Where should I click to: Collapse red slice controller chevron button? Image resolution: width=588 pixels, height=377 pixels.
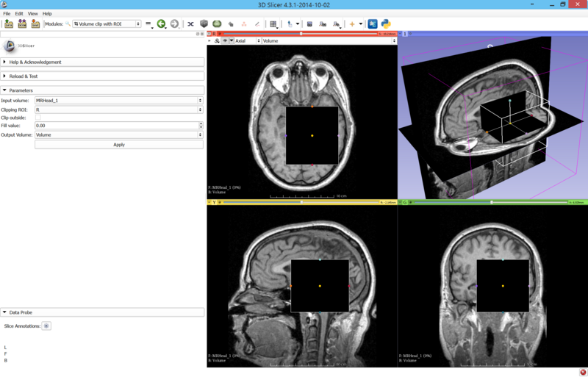point(209,41)
